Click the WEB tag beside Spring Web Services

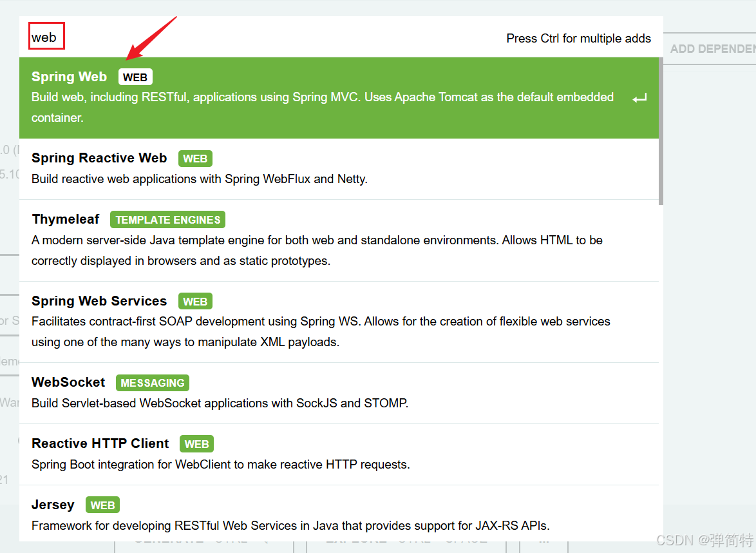point(194,301)
